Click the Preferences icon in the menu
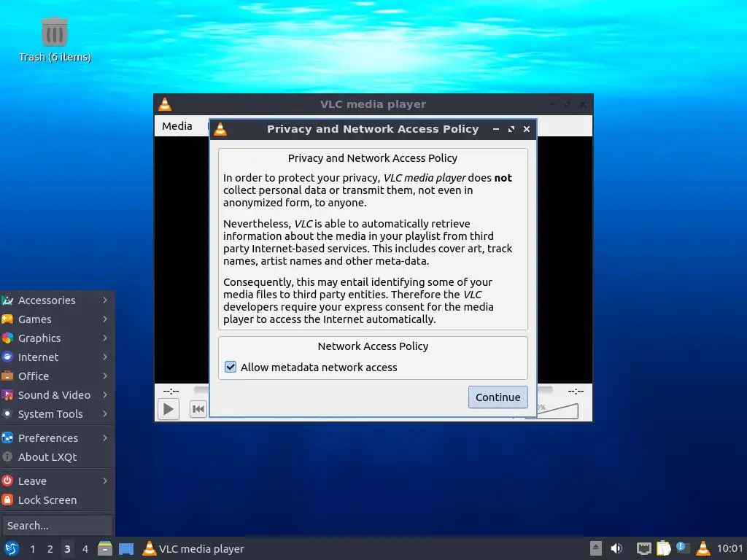 click(7, 438)
